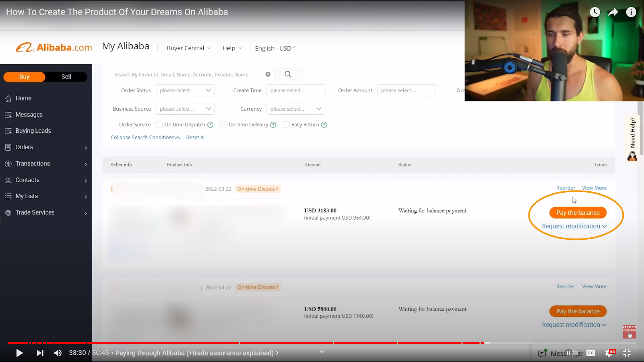Add video to Watch later with clock icon
Viewport: 644px width, 362px height.
coord(594,12)
